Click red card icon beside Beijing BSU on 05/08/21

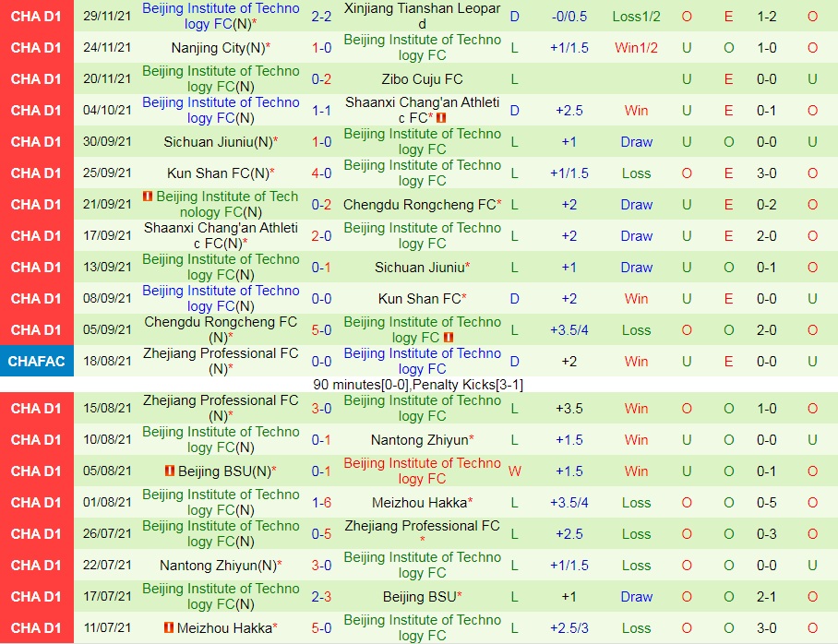click(x=170, y=471)
